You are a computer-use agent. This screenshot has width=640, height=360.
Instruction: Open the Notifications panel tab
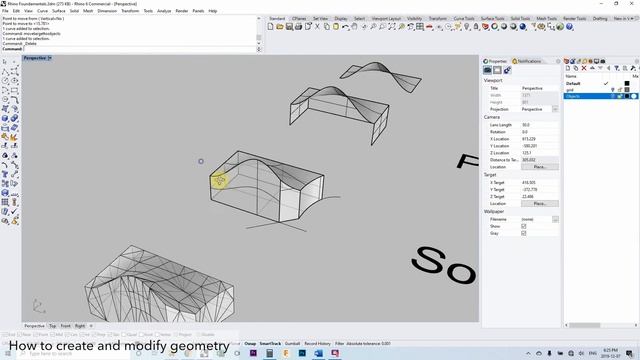(x=527, y=61)
